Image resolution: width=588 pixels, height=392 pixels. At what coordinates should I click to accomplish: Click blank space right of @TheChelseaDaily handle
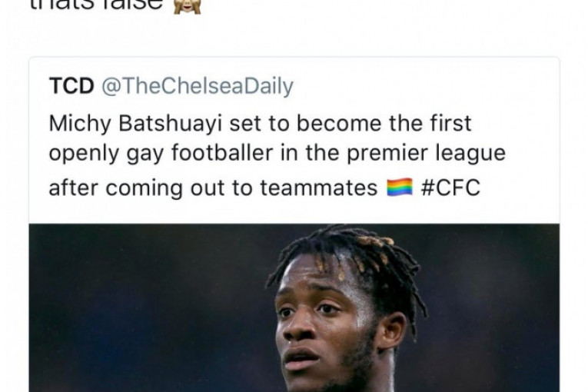(x=424, y=86)
